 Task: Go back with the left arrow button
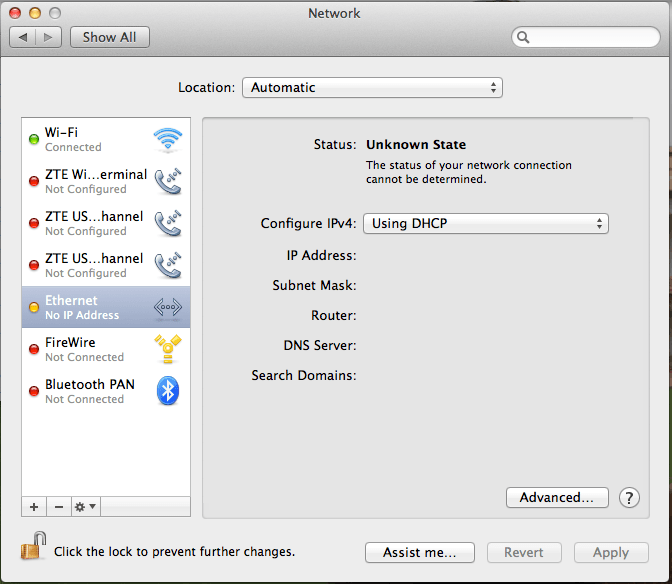pos(23,37)
